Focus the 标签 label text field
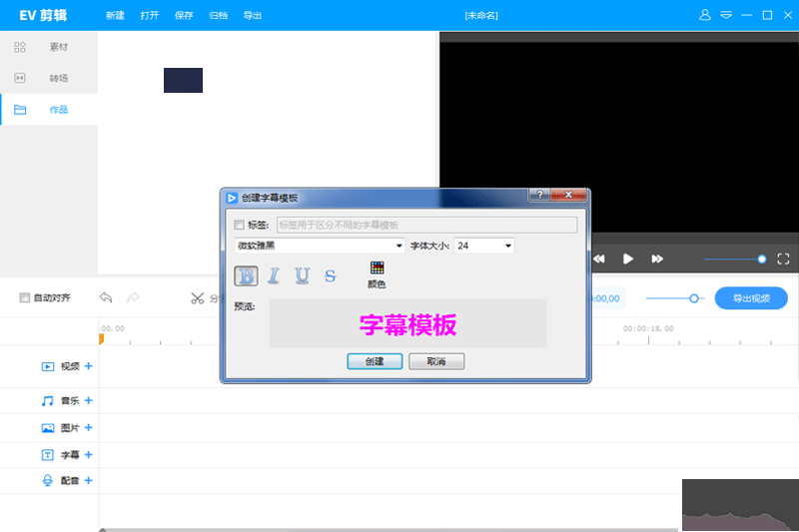This screenshot has width=799, height=532. tap(426, 225)
